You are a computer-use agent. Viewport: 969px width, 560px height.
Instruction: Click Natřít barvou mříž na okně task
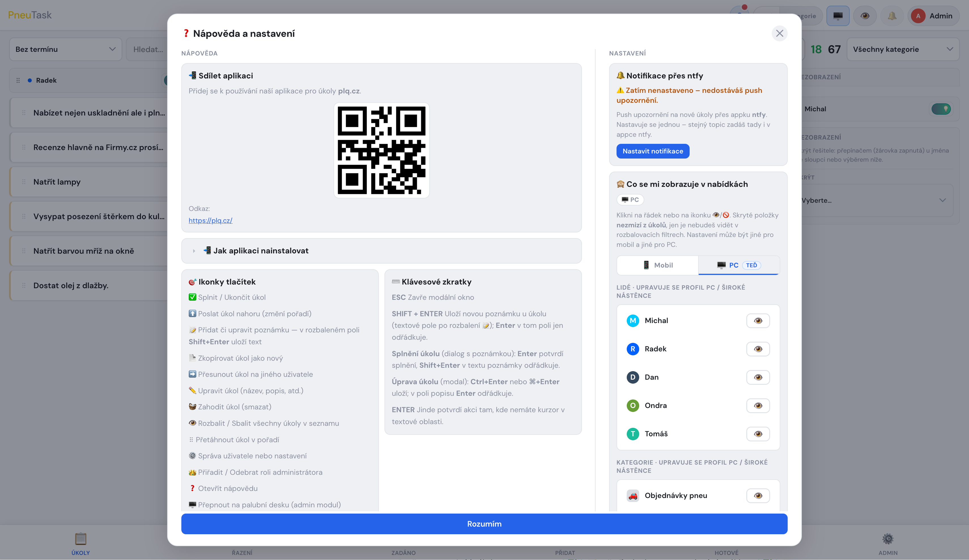click(x=89, y=251)
